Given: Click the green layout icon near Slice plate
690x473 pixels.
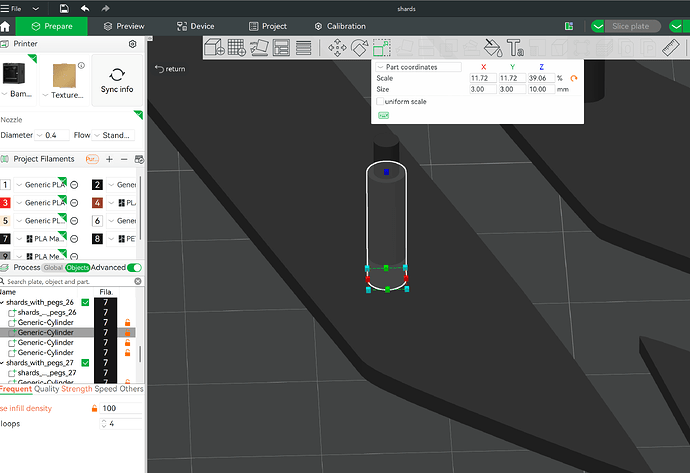Looking at the screenshot, I should (x=569, y=26).
